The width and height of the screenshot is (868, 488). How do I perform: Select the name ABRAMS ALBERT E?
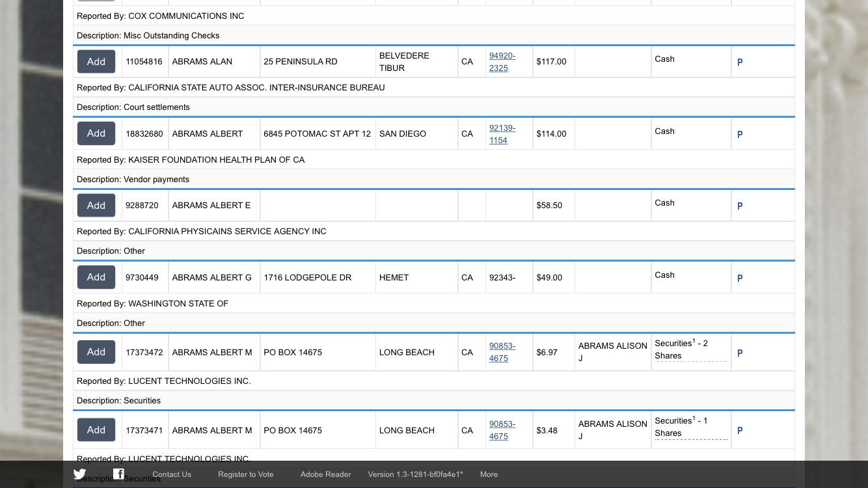[x=211, y=206]
